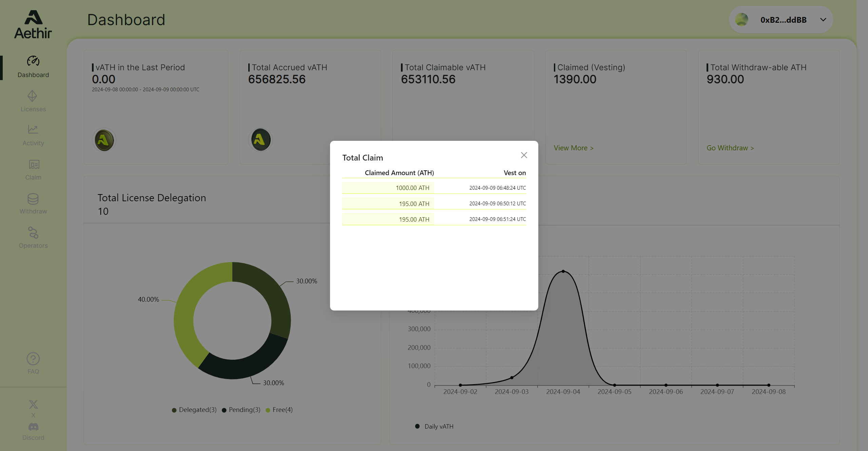
Task: Open the FAQ question mark icon
Action: coord(33,359)
